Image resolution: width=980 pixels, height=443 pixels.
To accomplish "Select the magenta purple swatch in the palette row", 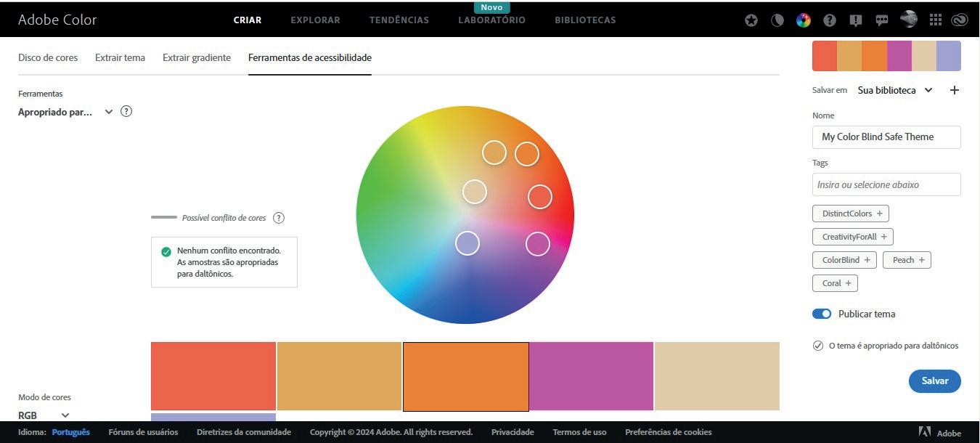I will coord(591,376).
